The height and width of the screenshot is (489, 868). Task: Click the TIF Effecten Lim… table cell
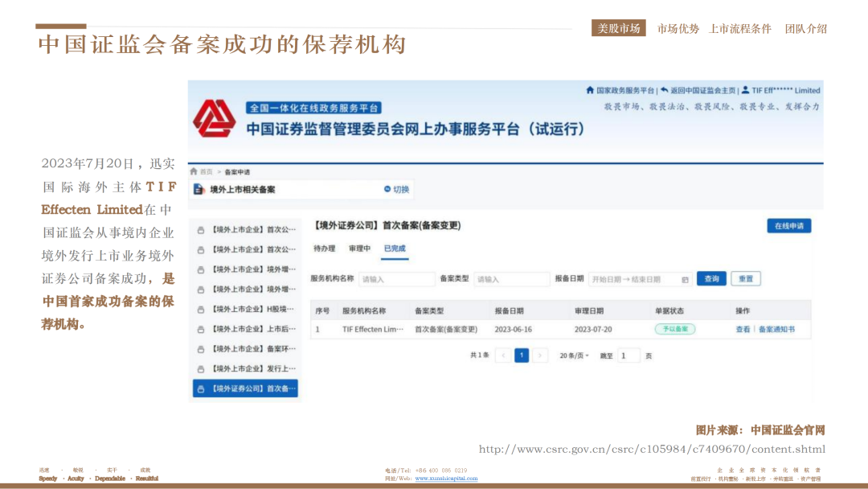click(373, 330)
